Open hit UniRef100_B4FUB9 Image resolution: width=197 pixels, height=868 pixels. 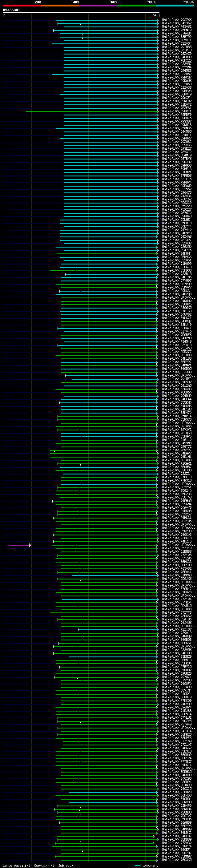177,57
